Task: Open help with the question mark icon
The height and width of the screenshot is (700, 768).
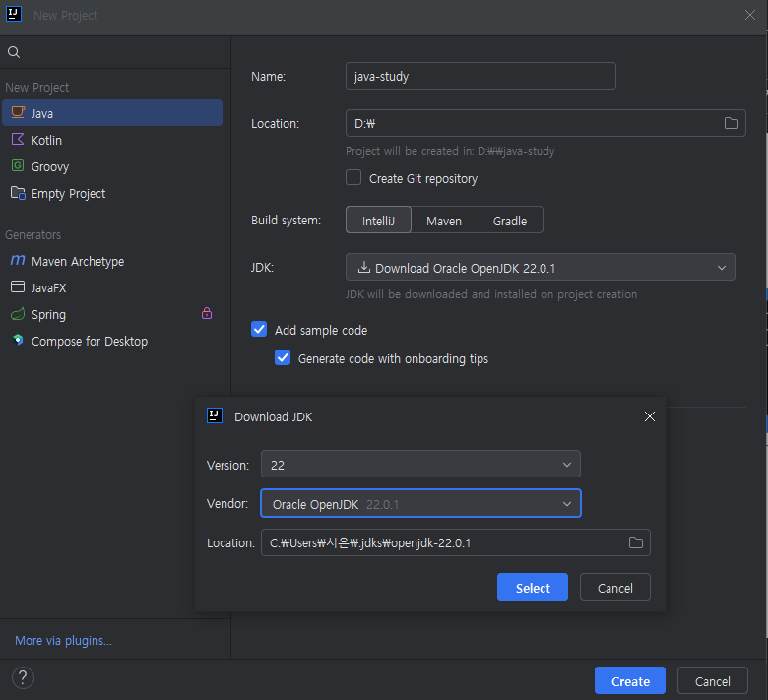Action: (23, 678)
